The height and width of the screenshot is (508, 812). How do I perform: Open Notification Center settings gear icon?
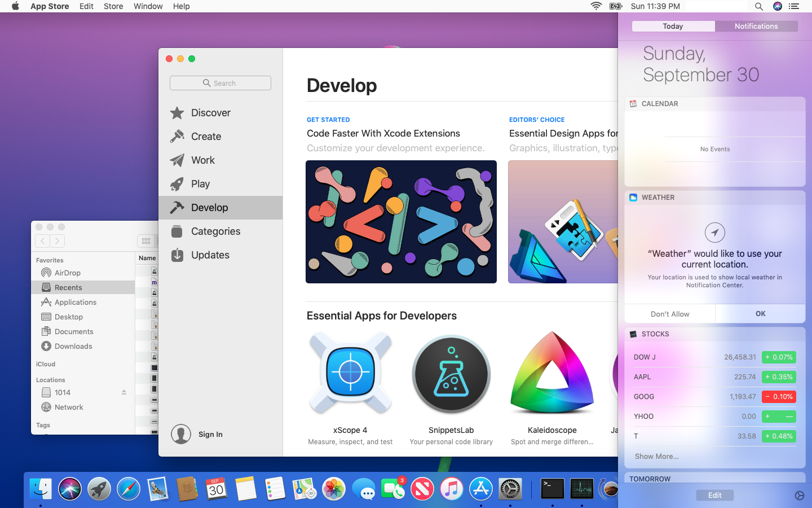tap(800, 496)
